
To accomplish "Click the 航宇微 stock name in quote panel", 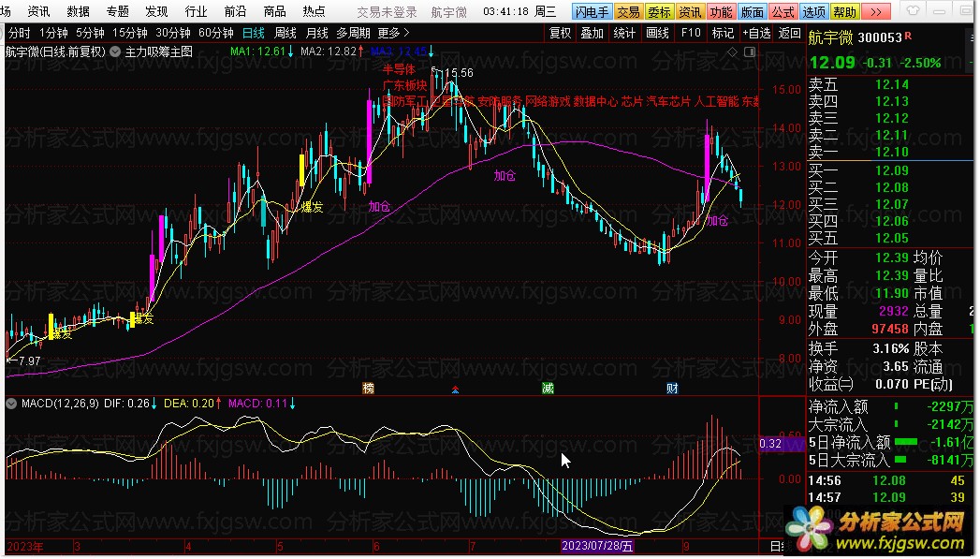I will pos(830,38).
